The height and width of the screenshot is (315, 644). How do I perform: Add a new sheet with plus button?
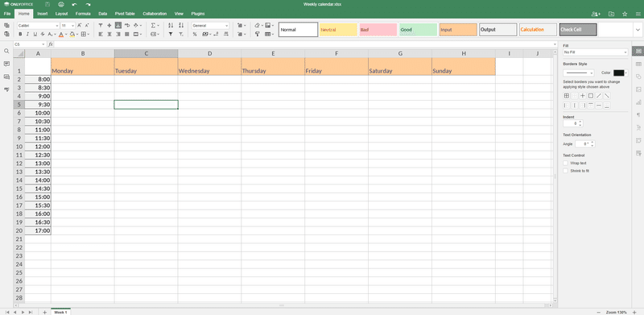[x=44, y=312]
